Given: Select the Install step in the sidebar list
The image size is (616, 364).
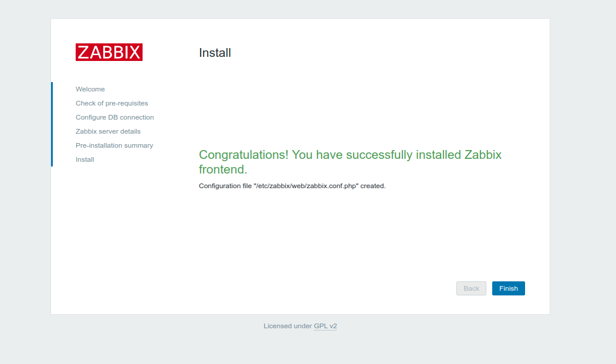Looking at the screenshot, I should coord(85,159).
